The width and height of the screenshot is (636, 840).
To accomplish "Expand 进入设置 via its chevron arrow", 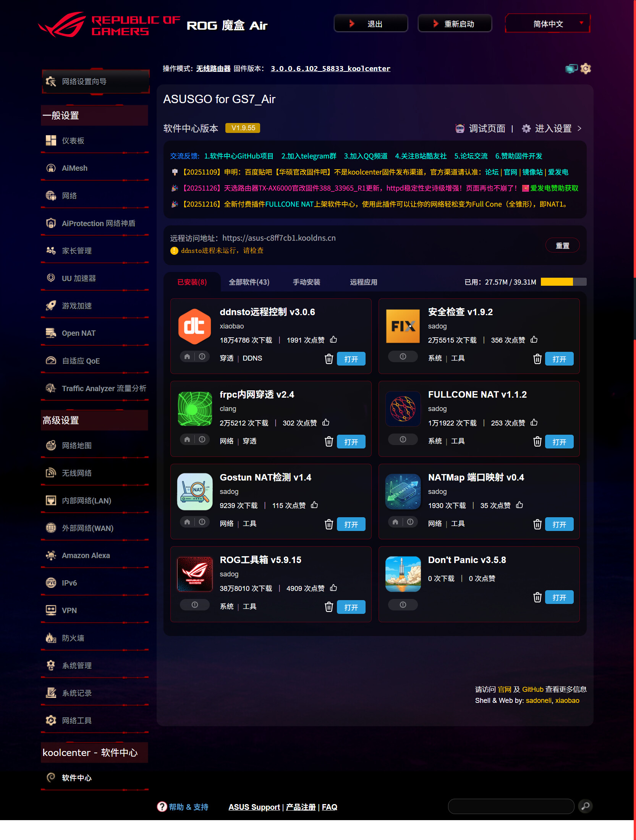I will [580, 128].
